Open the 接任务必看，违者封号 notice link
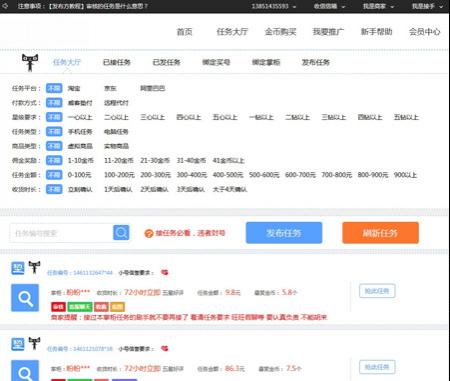Image resolution: width=450 pixels, height=381 pixels. pos(190,233)
